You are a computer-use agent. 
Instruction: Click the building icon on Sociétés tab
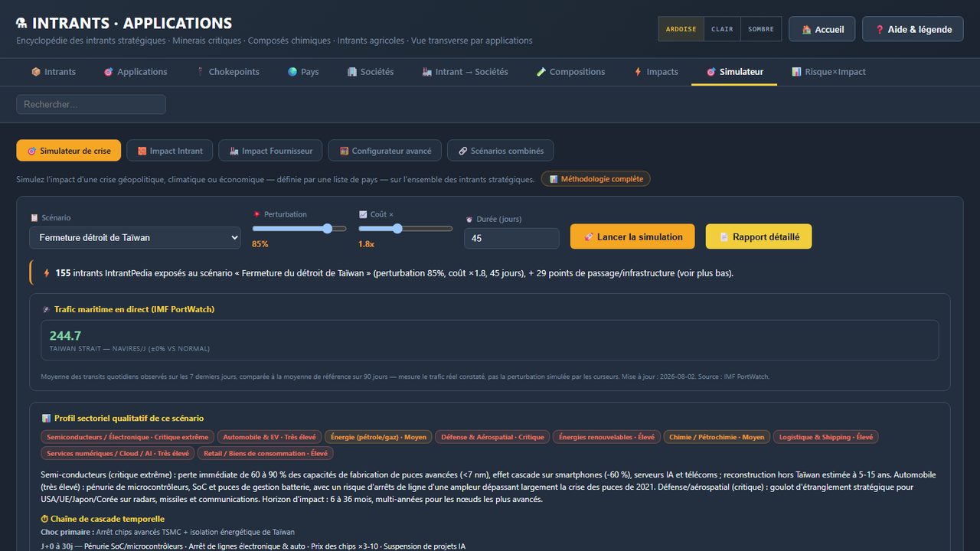click(x=352, y=72)
